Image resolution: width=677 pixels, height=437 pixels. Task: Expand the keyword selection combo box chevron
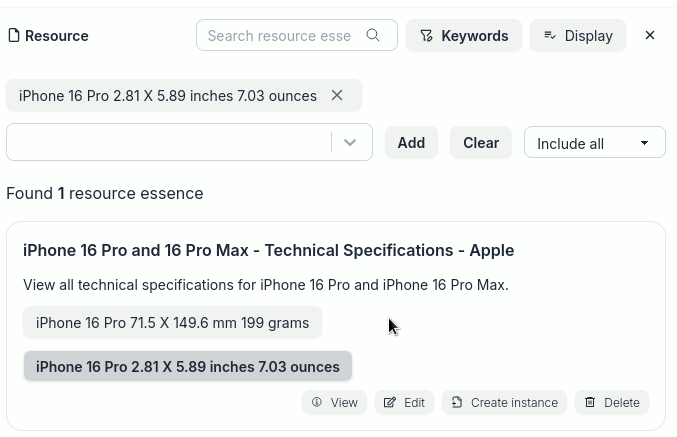click(350, 142)
